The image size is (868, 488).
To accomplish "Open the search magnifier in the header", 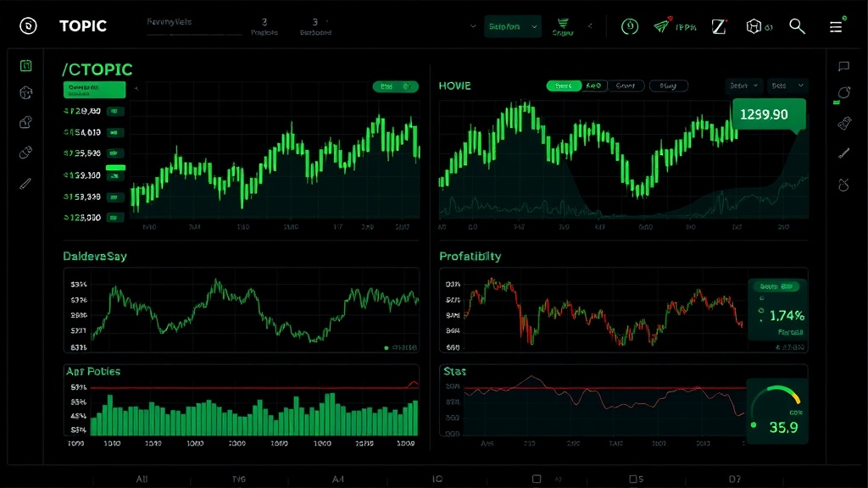I will coord(797,26).
